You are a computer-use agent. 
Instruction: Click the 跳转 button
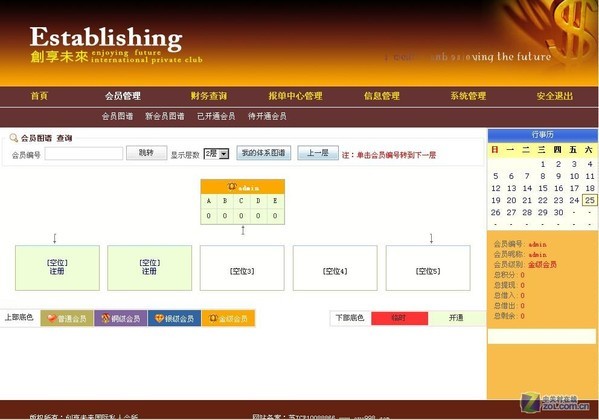coord(146,153)
